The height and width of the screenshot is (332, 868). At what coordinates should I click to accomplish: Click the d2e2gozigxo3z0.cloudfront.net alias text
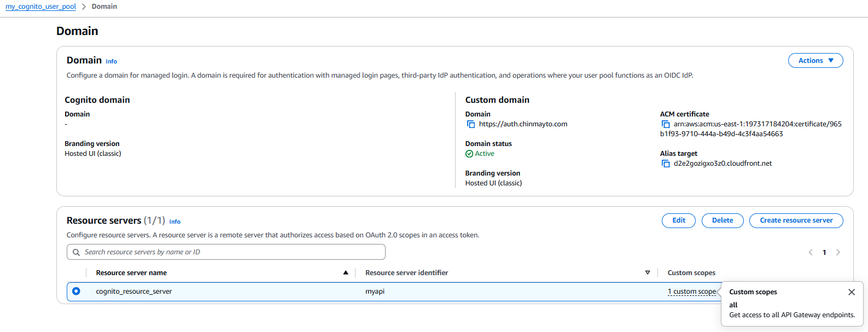(723, 164)
